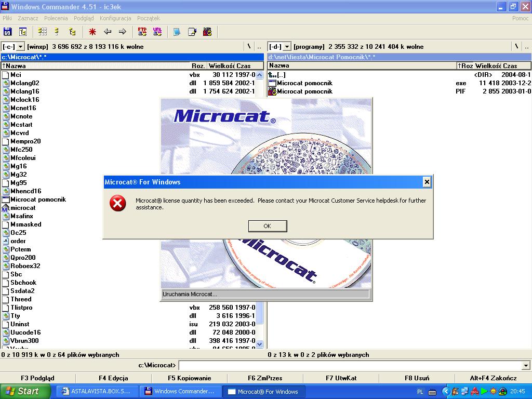The width and height of the screenshot is (532, 399).
Task: Click the red asterisk invert selection icon
Action: [92, 32]
